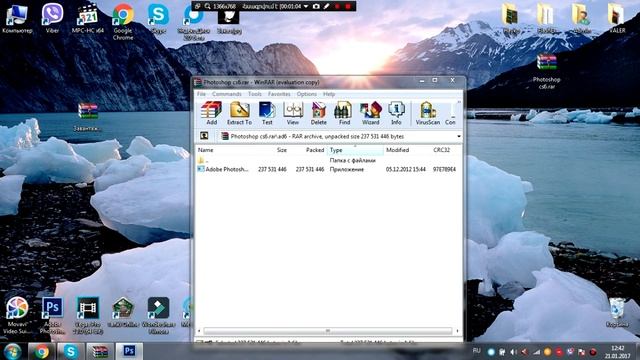640x360 pixels.
Task: Open the VALER folder on desktop
Action: click(x=617, y=18)
